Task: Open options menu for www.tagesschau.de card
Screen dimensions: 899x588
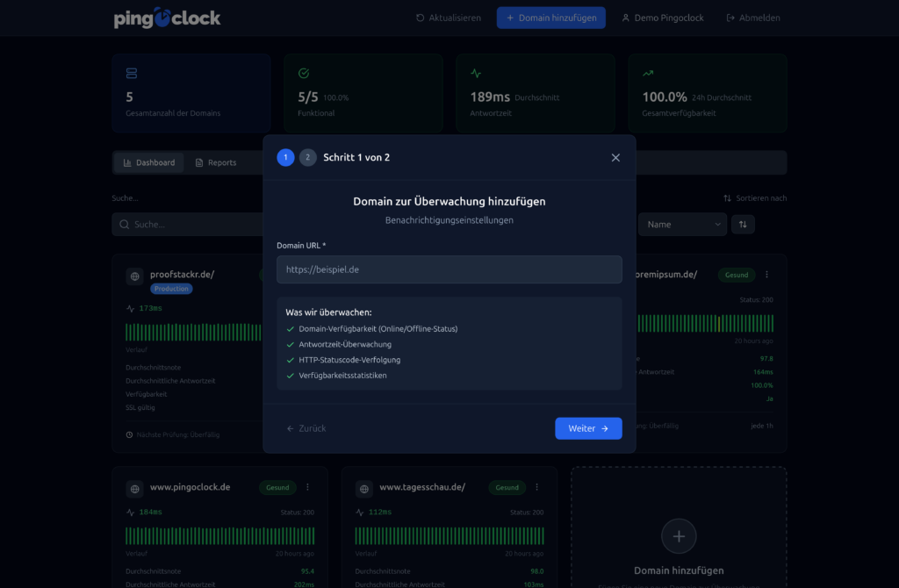Action: (536, 487)
